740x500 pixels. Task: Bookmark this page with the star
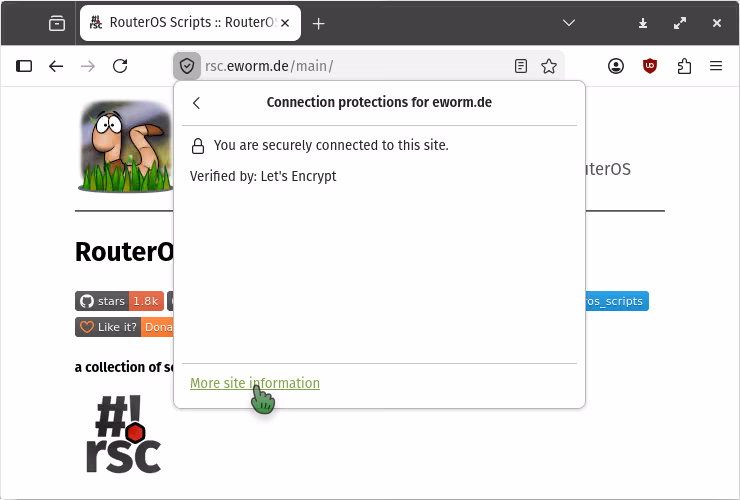(x=548, y=66)
